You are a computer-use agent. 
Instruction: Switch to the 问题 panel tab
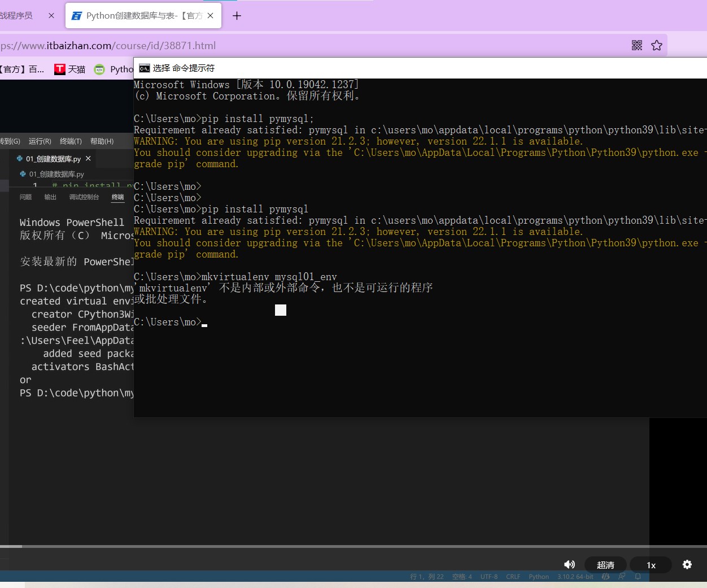point(26,197)
